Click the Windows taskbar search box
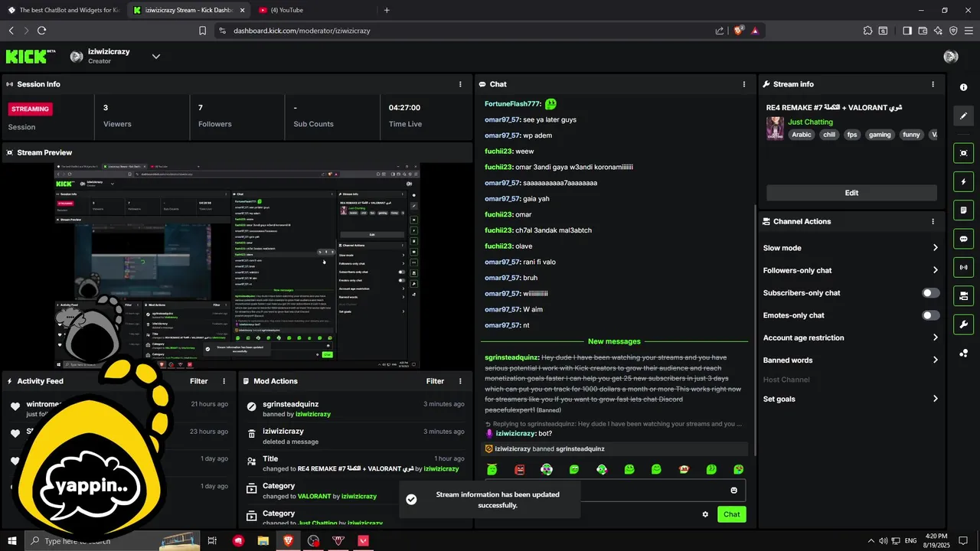 pyautogui.click(x=111, y=541)
